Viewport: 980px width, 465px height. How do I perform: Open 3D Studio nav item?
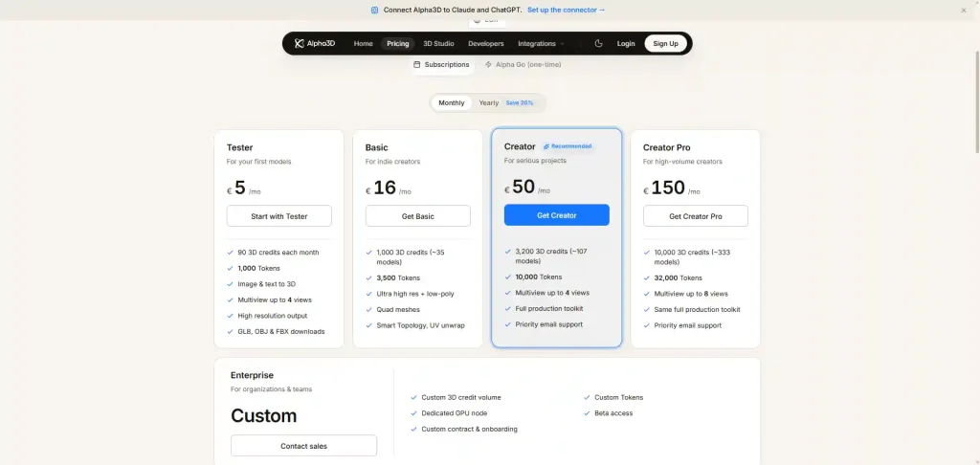tap(438, 44)
